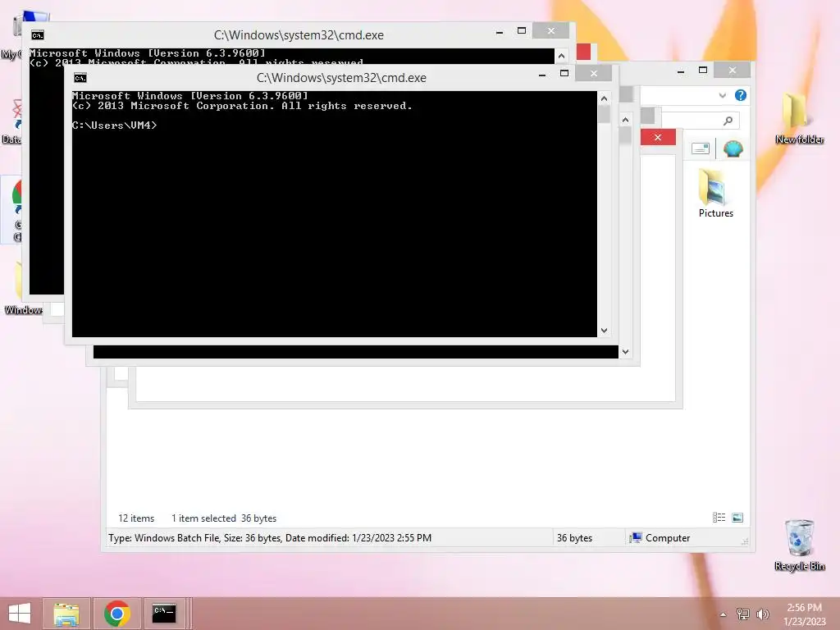This screenshot has width=840, height=630.
Task: Open Google Chrome from the taskbar
Action: point(116,614)
